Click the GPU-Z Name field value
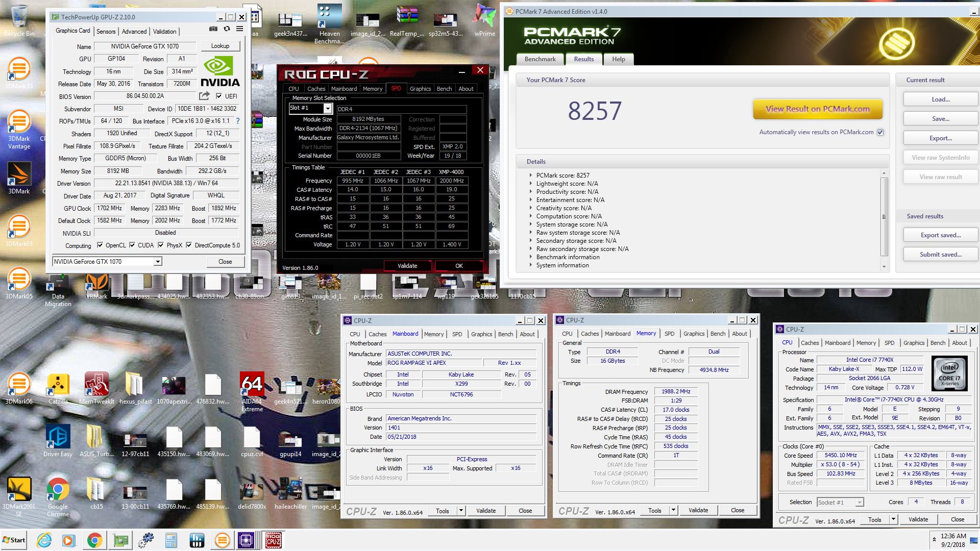The image size is (980, 551). pos(145,46)
